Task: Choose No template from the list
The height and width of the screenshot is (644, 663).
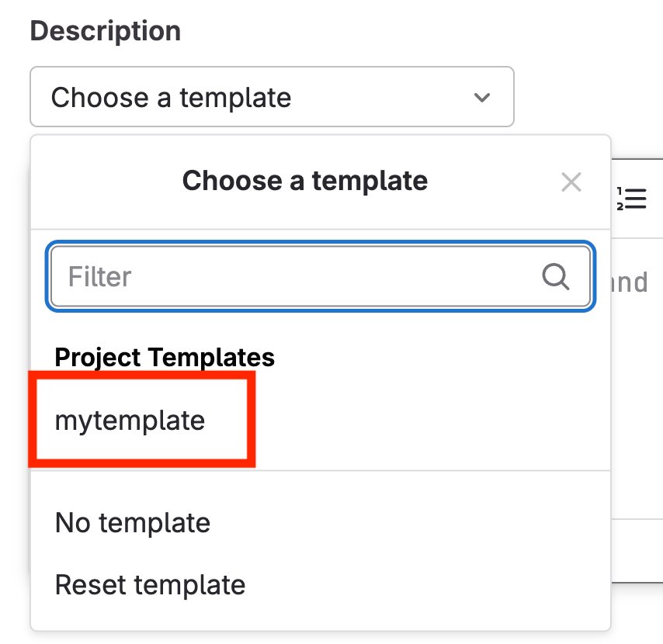Action: click(x=132, y=523)
